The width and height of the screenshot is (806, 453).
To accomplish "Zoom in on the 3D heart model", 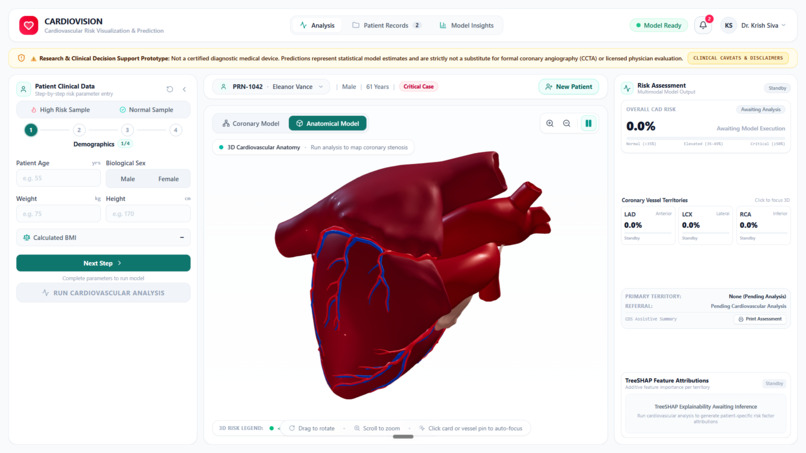I will click(549, 123).
